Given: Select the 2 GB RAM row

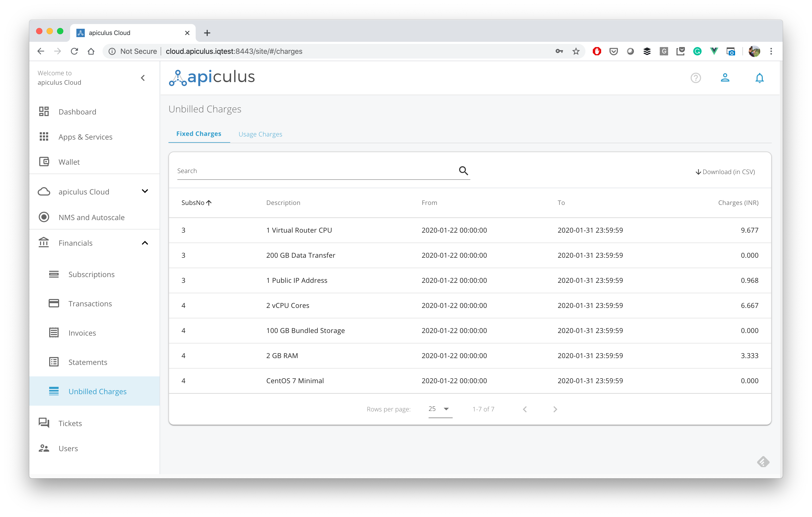Looking at the screenshot, I should 470,355.
